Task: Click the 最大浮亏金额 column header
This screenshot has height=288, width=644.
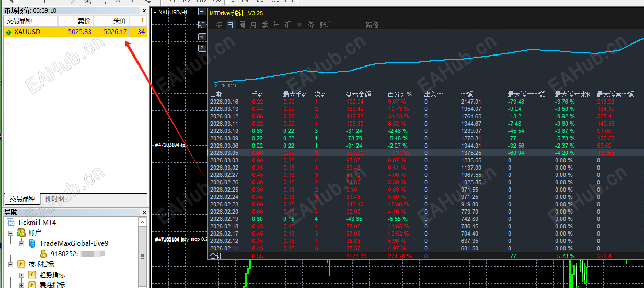Action: click(x=526, y=94)
